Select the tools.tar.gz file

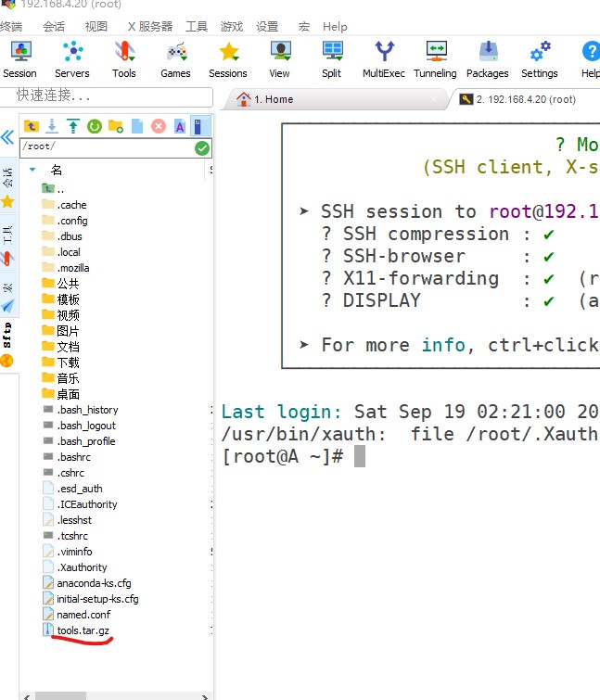pos(76,630)
